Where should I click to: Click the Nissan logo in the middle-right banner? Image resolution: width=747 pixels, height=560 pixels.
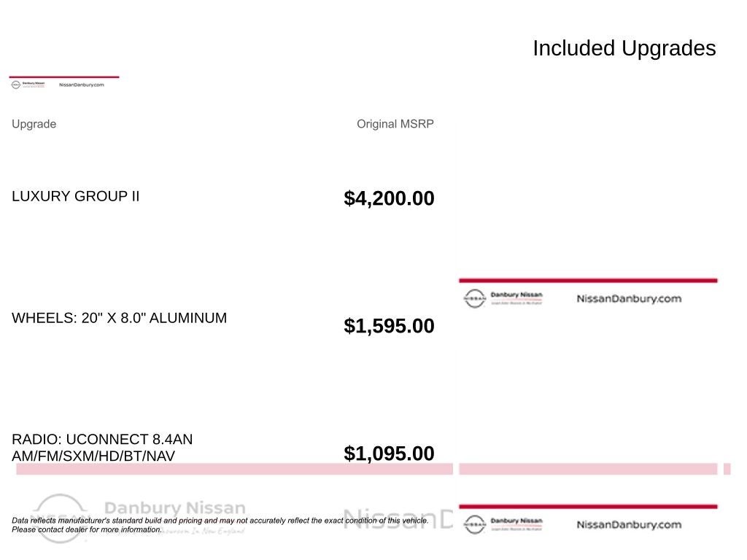coord(474,298)
